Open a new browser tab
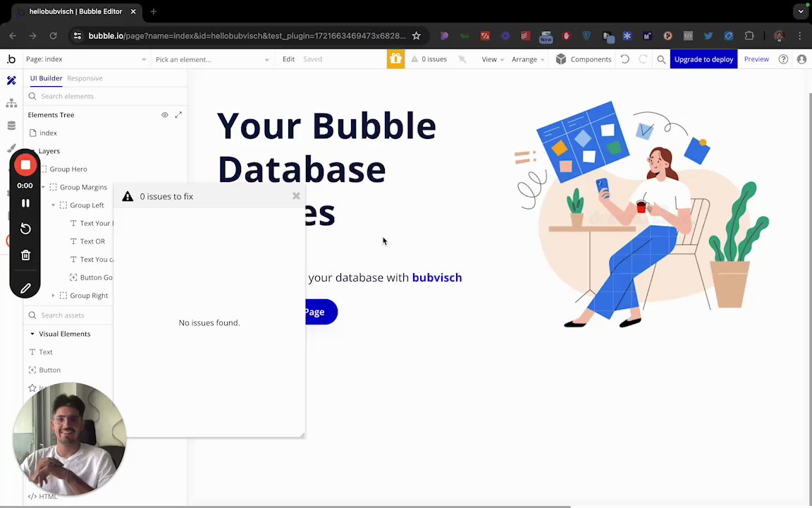The image size is (812, 508). click(x=153, y=11)
